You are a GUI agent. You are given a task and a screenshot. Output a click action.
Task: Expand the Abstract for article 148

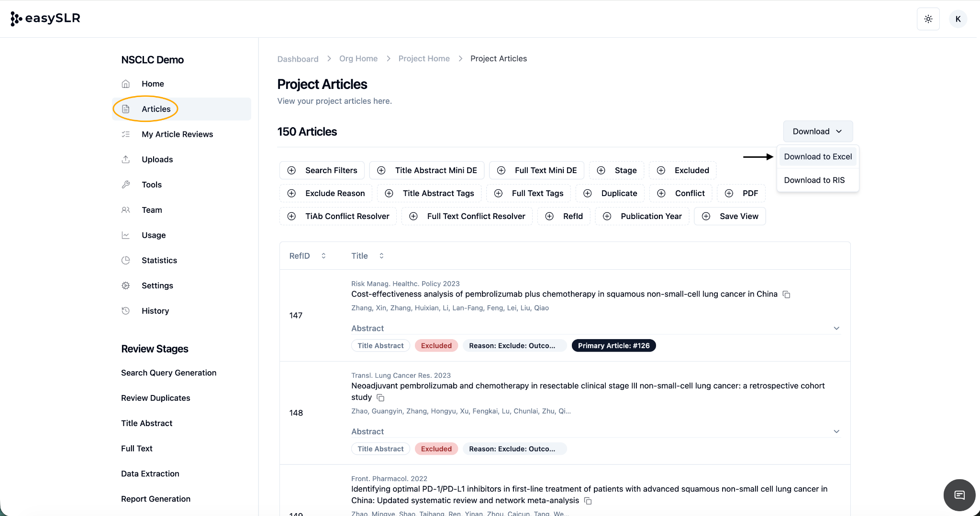(x=836, y=432)
